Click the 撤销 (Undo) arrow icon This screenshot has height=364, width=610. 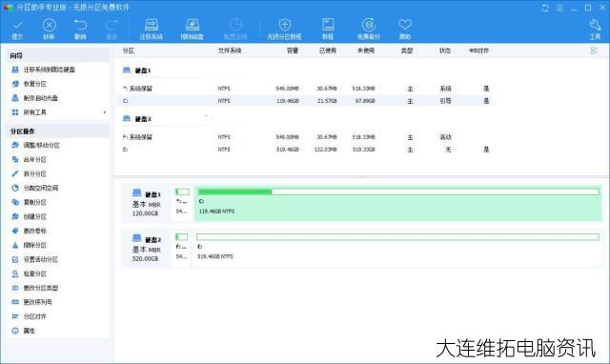click(80, 26)
